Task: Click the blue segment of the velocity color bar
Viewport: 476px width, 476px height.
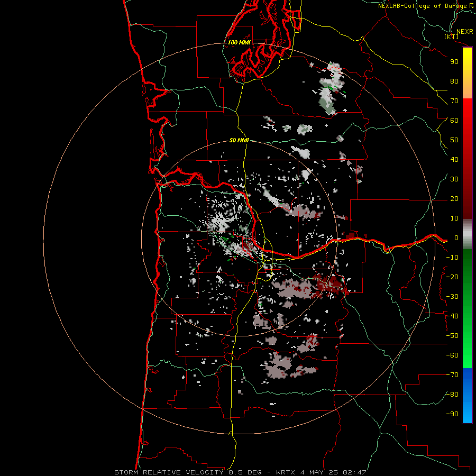Action: point(467,396)
